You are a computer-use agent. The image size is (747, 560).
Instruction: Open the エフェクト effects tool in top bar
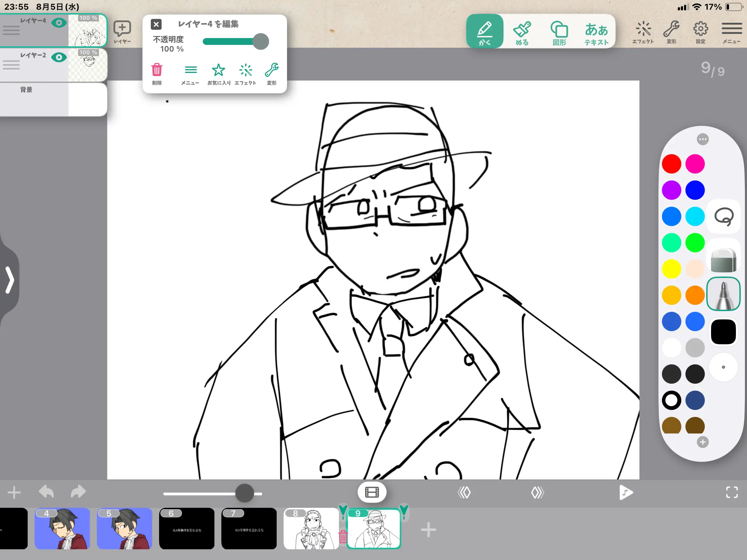pyautogui.click(x=643, y=32)
